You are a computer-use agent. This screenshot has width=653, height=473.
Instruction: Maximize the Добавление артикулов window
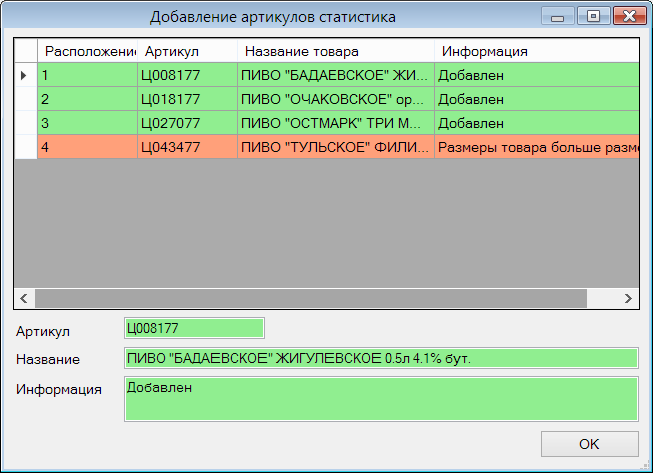[593, 17]
